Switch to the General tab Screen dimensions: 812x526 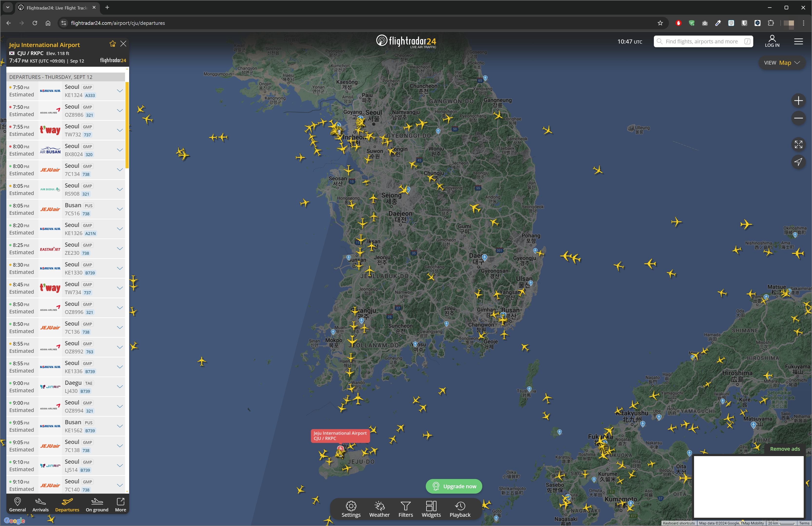pos(17,505)
